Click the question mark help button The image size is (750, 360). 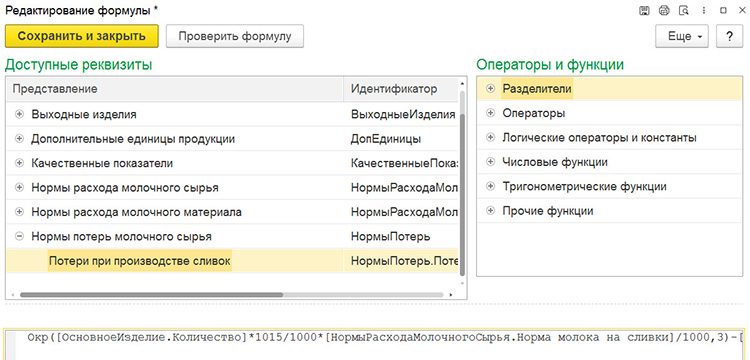click(x=729, y=36)
